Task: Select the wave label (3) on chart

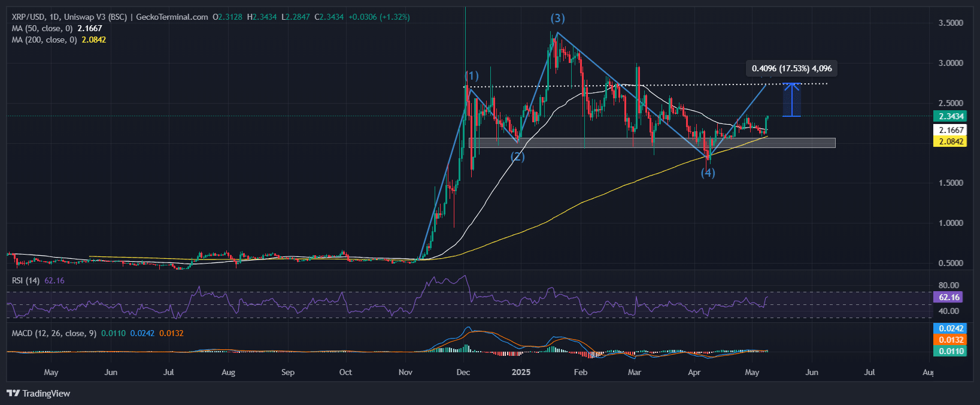Action: click(x=557, y=19)
